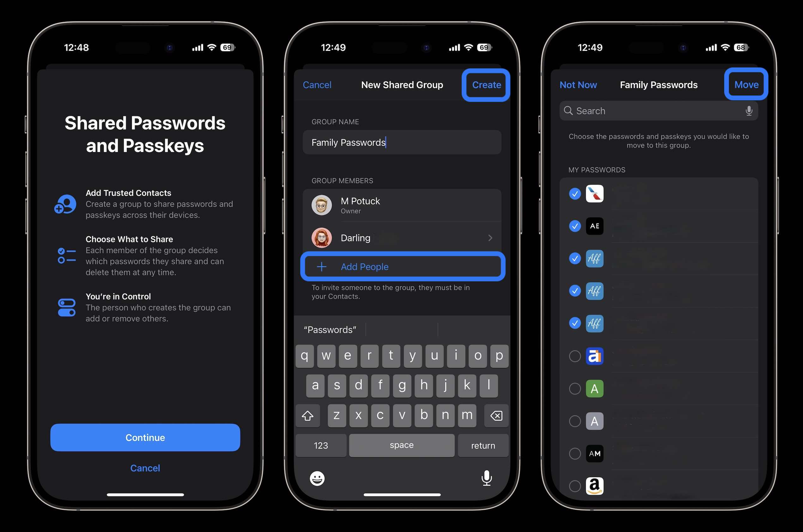The image size is (803, 532).
Task: Select the Create tab in header
Action: [486, 84]
